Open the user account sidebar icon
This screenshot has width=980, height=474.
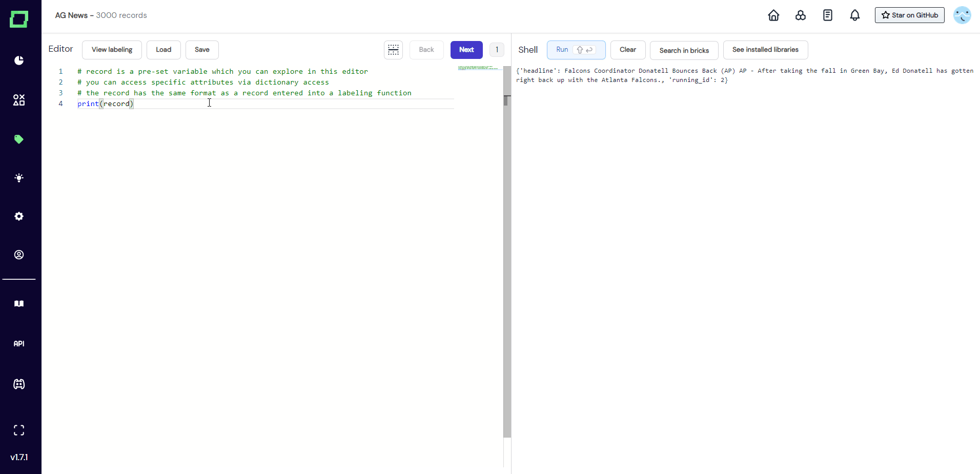tap(19, 255)
